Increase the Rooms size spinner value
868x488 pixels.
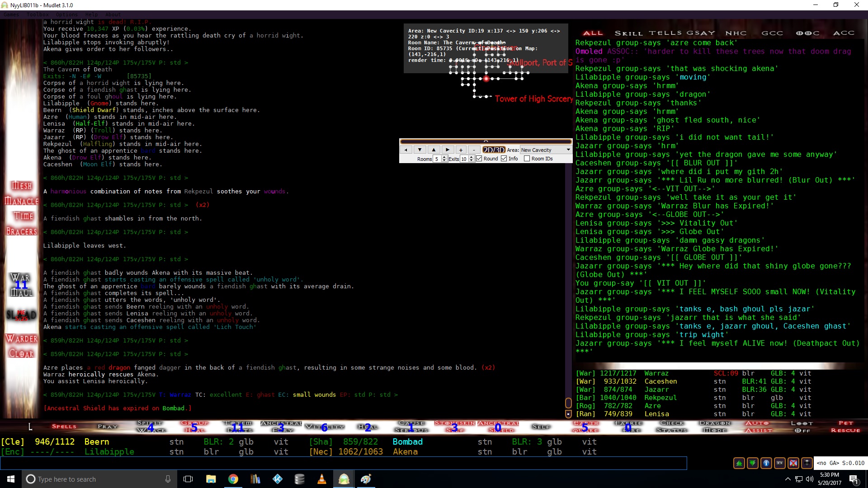click(444, 157)
